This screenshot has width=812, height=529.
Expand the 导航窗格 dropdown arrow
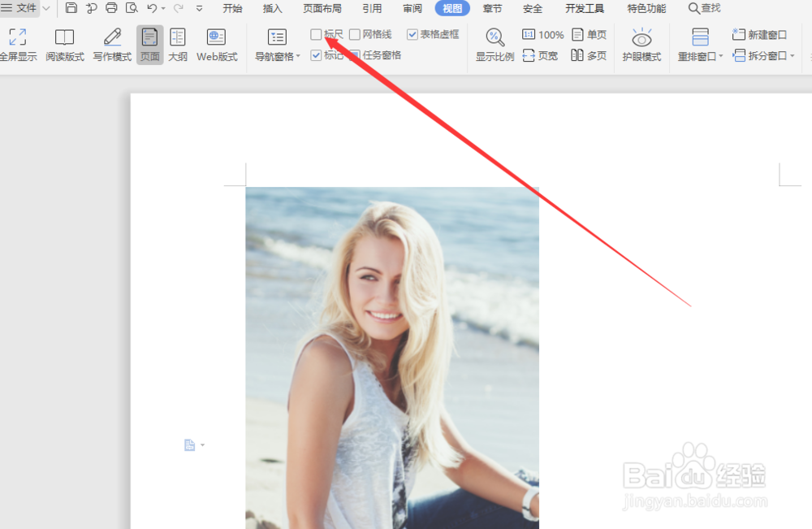pos(298,56)
